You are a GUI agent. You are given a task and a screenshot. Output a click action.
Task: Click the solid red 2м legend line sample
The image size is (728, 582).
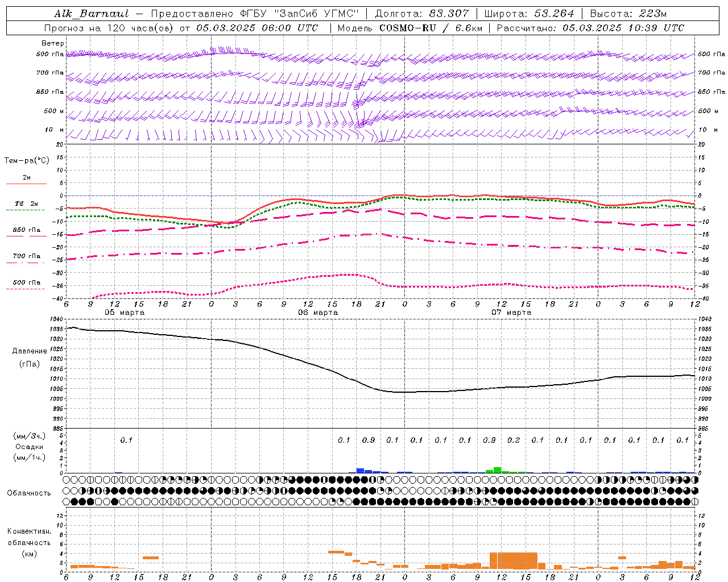(26, 184)
